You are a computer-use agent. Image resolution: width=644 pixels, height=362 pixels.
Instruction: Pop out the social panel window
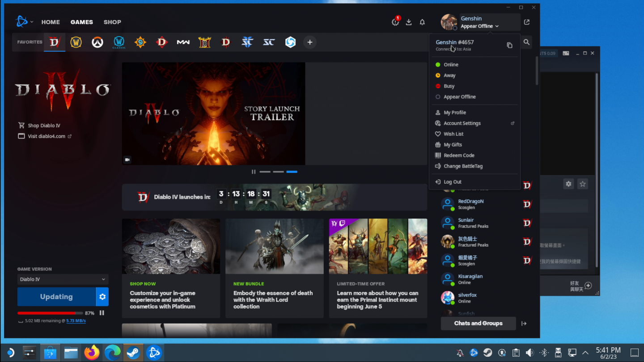tap(527, 22)
